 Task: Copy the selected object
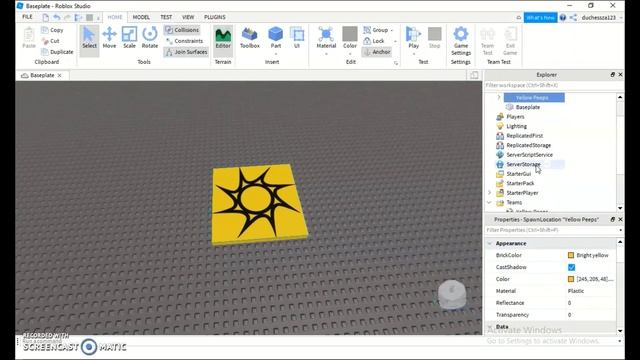52,30
